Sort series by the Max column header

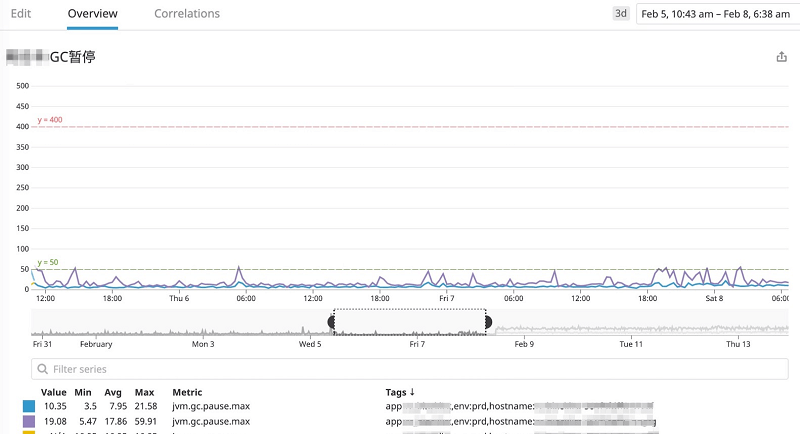[144, 392]
